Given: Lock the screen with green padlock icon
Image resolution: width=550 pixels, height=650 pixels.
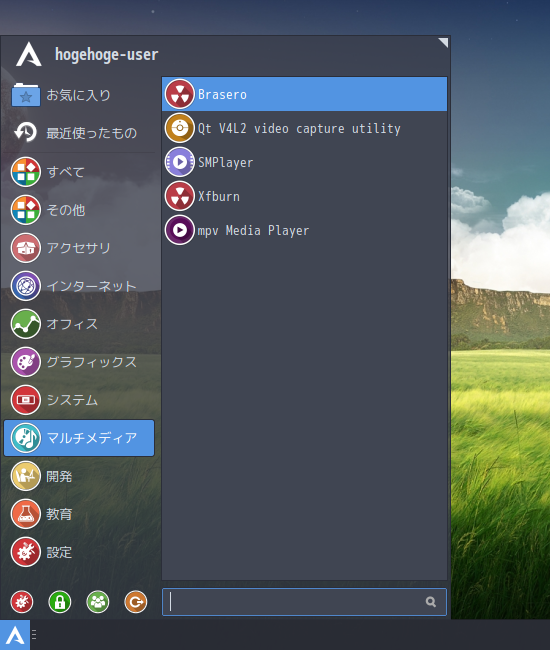Looking at the screenshot, I should pyautogui.click(x=60, y=601).
